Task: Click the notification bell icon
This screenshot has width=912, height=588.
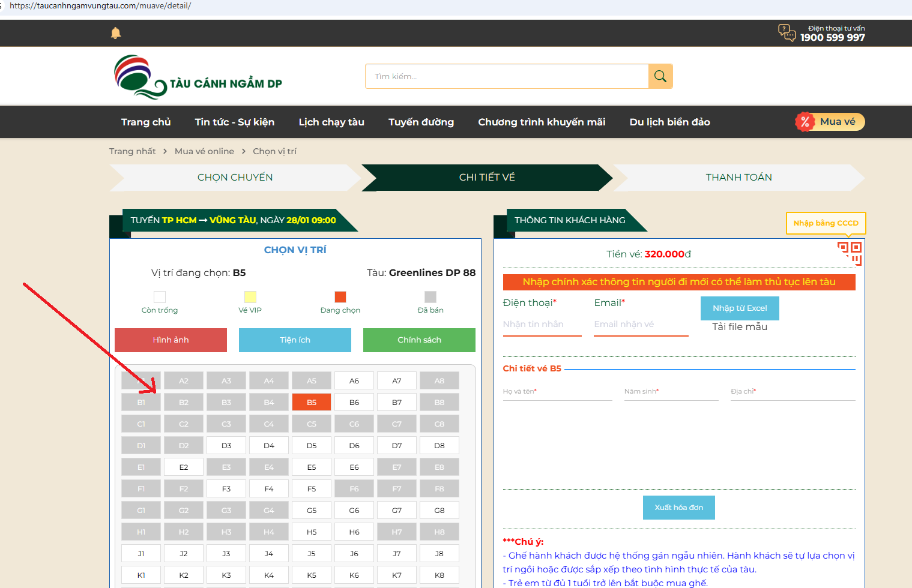Action: tap(116, 33)
